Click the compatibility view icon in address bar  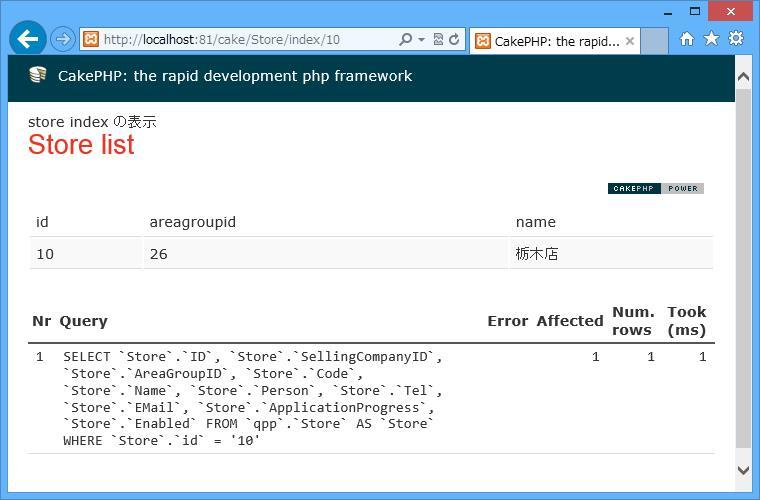coord(438,40)
